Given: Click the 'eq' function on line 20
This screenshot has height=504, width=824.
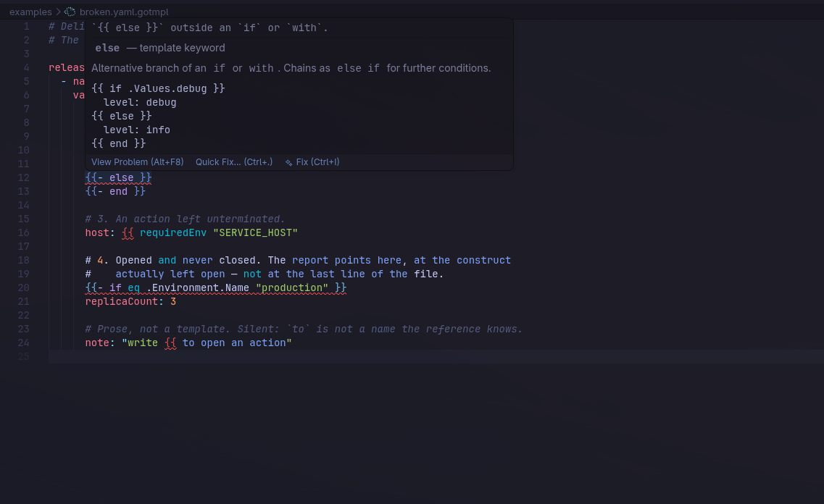Looking at the screenshot, I should point(133,287).
